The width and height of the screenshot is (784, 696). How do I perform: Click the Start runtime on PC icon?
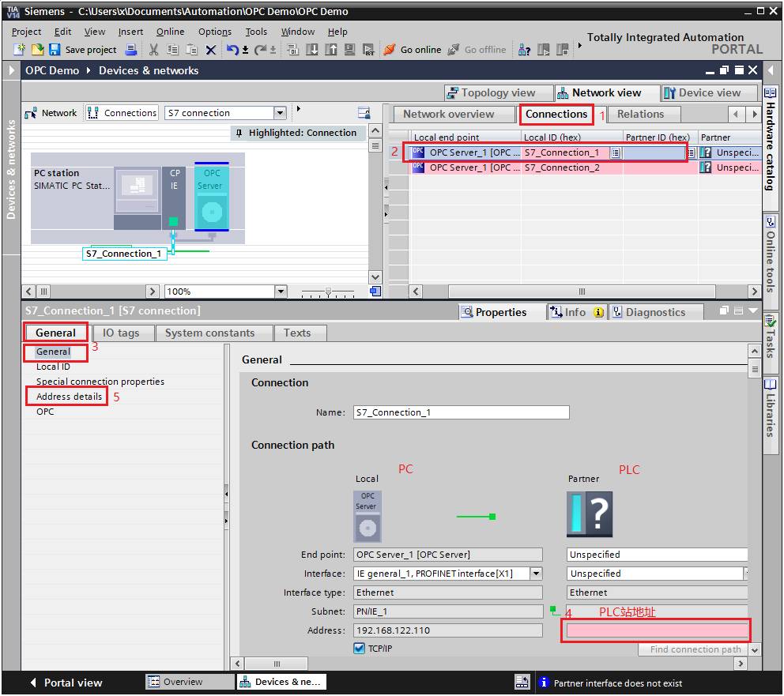[x=368, y=50]
